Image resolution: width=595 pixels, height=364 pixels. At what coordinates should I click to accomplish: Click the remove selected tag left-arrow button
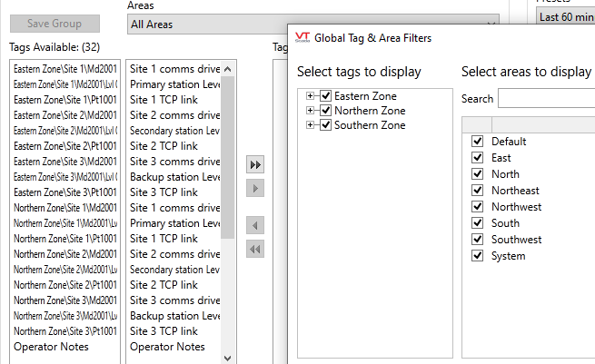256,224
